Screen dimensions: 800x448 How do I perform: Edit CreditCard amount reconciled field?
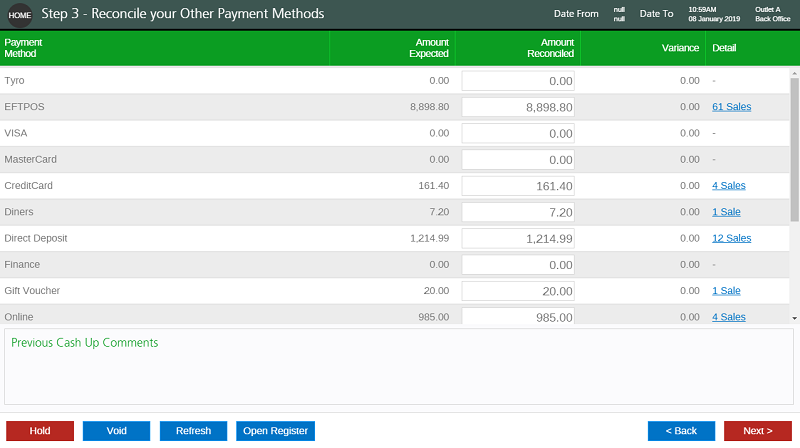coord(518,186)
